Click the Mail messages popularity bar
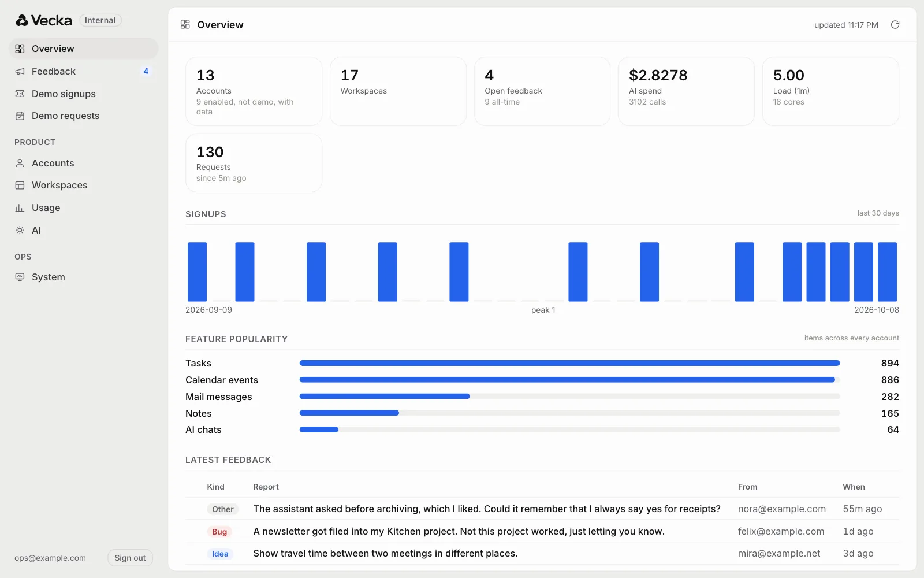Image resolution: width=924 pixels, height=578 pixels. pyautogui.click(x=569, y=397)
